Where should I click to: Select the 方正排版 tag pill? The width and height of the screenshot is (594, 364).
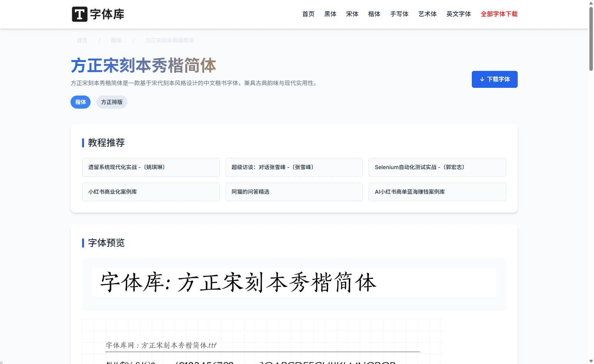coord(112,102)
